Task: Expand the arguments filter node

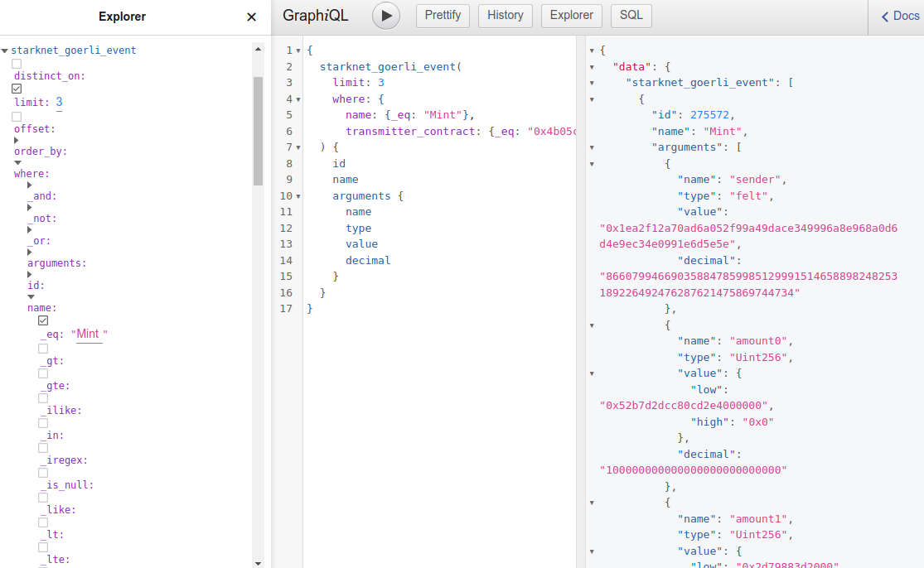Action: [30, 253]
